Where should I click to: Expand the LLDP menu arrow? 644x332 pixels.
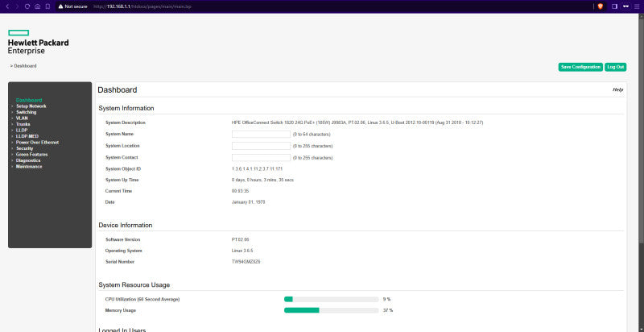(x=13, y=131)
